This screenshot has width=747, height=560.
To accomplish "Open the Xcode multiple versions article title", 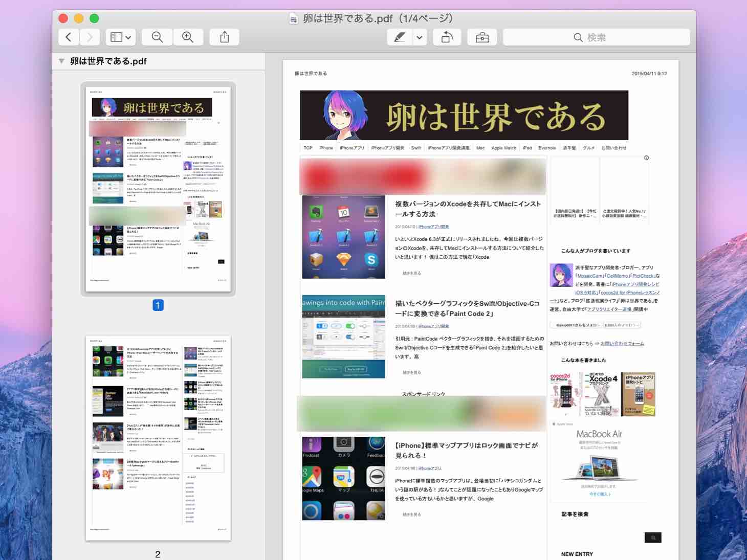I will [x=468, y=209].
